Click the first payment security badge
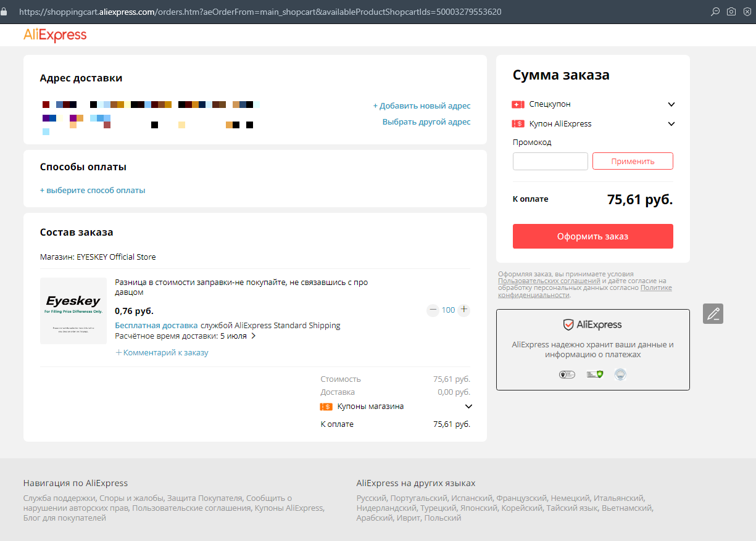The image size is (756, 541). coord(567,374)
